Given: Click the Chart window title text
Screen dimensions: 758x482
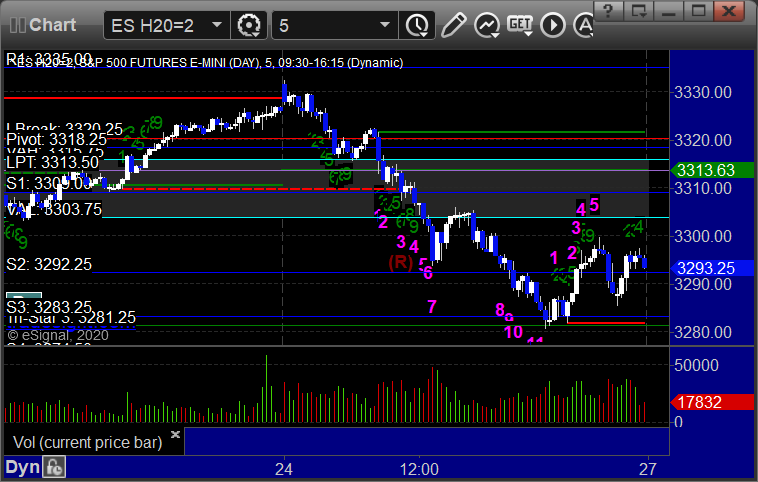Looking at the screenshot, I should pos(52,25).
